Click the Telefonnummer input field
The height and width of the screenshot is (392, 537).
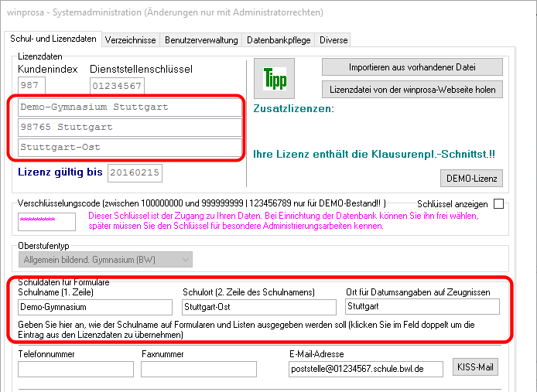75,369
